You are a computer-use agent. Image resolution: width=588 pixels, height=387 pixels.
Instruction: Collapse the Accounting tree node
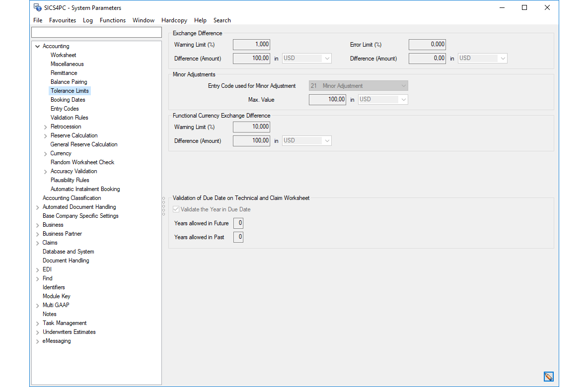pos(37,46)
